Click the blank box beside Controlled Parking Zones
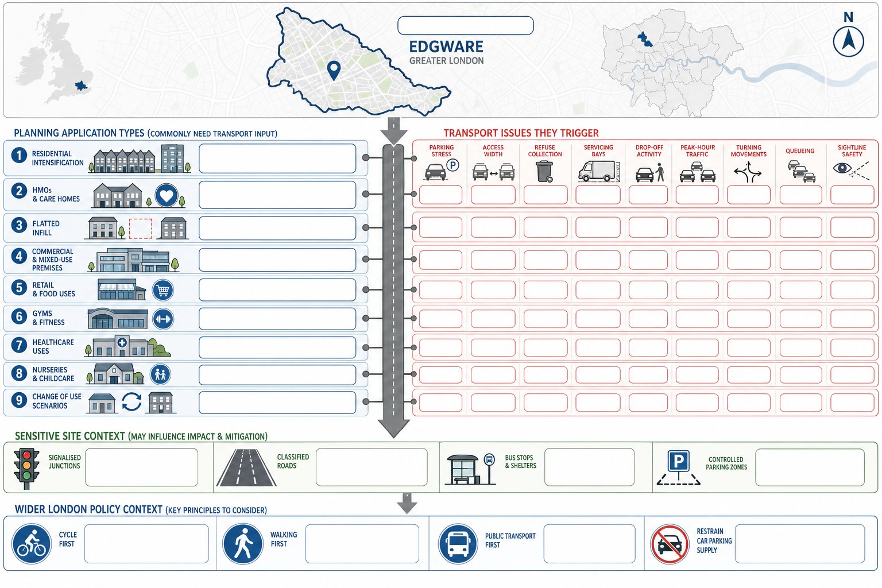The width and height of the screenshot is (882, 588). coord(810,467)
